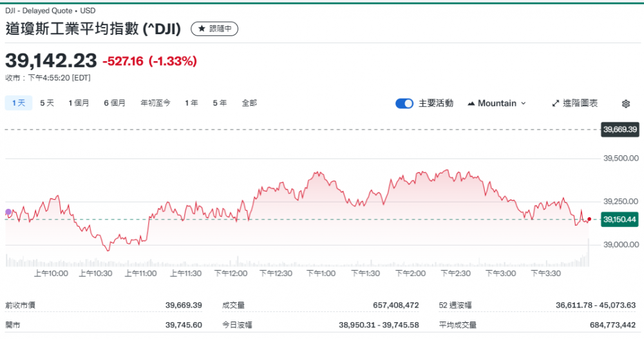Click the green 39,150.44 price label
Image resolution: width=644 pixels, height=339 pixels.
pyautogui.click(x=620, y=220)
